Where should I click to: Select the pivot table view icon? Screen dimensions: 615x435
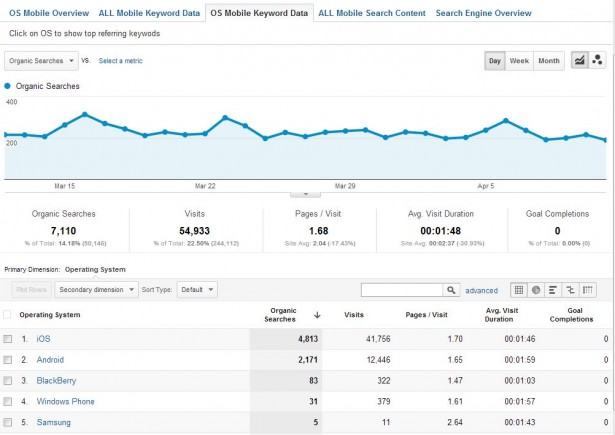pyautogui.click(x=588, y=290)
